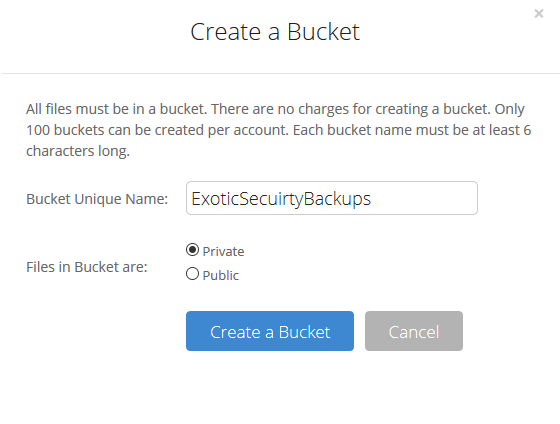Click the gray Cancel button
Viewport: 560px width, 424px height.
pyautogui.click(x=414, y=331)
